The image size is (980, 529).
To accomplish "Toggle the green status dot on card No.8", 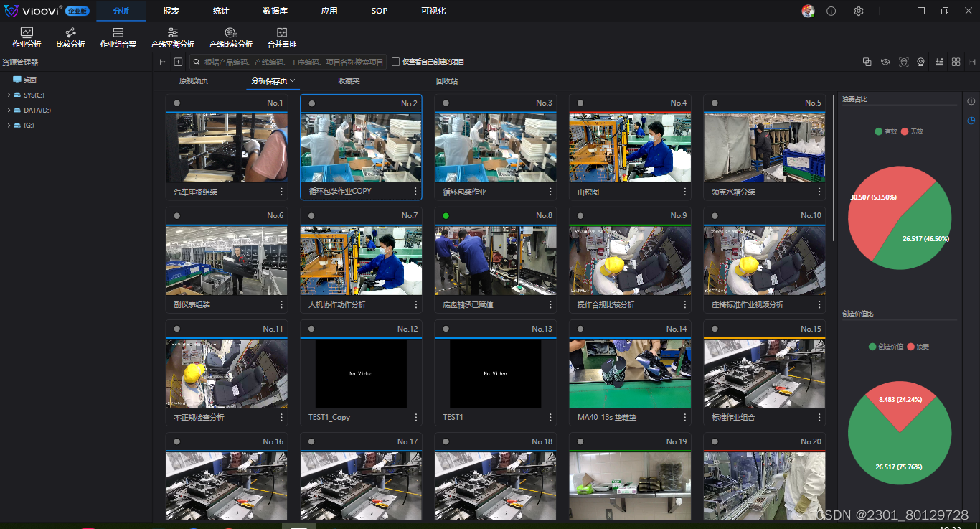I will point(446,215).
